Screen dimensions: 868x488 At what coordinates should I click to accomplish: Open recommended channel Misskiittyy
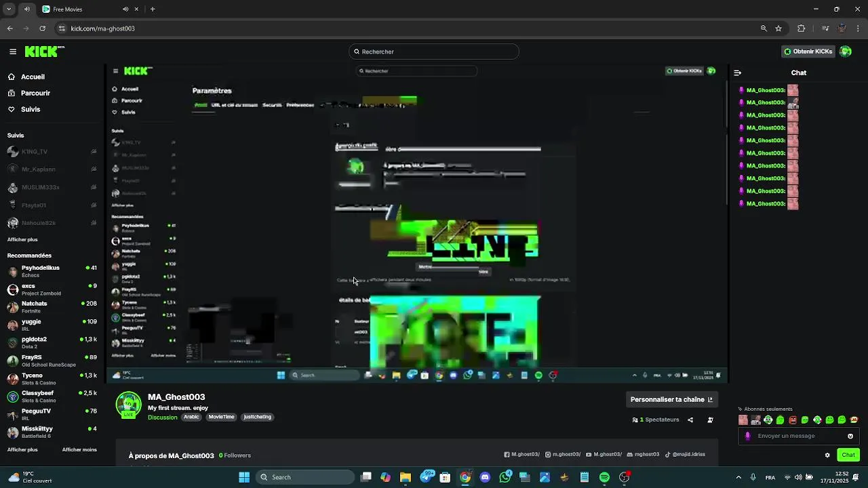[x=52, y=432]
